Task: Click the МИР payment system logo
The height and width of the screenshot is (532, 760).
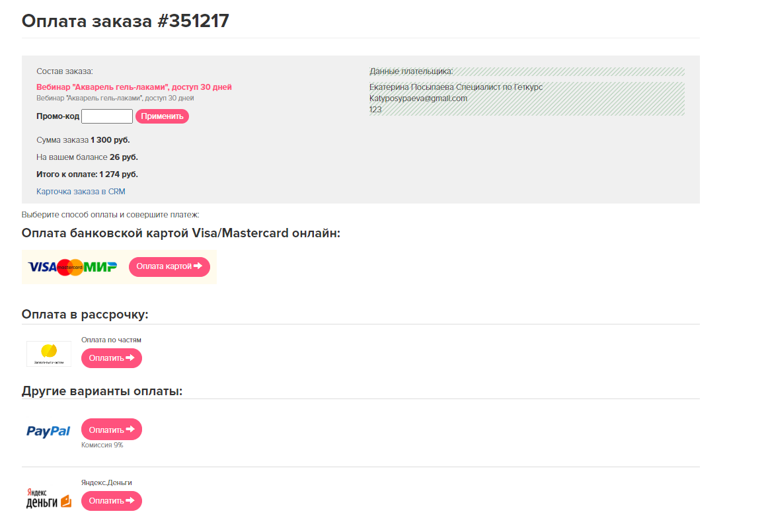Action: click(100, 267)
